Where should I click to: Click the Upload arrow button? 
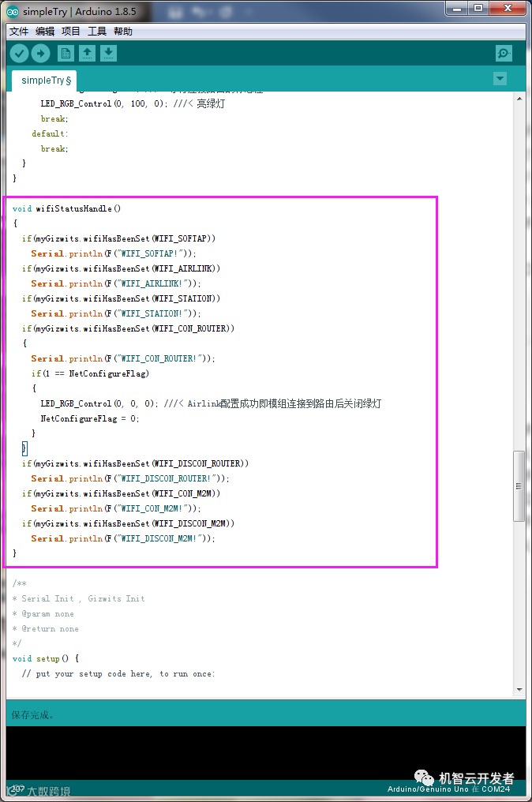click(40, 53)
